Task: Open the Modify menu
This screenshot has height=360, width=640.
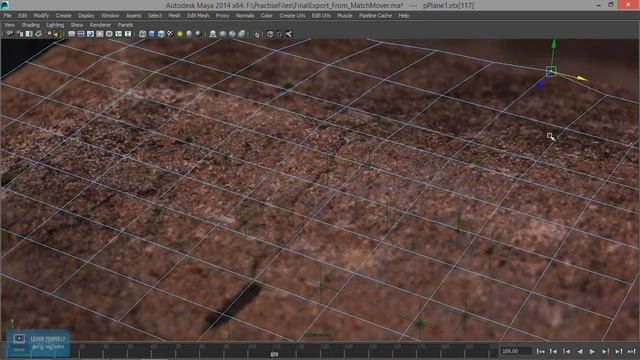Action: 41,16
